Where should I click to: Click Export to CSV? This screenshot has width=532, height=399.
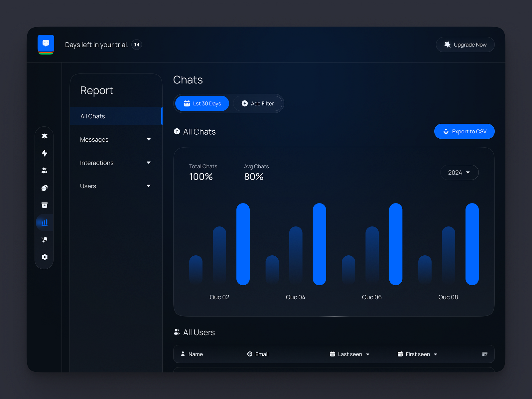coord(464,131)
